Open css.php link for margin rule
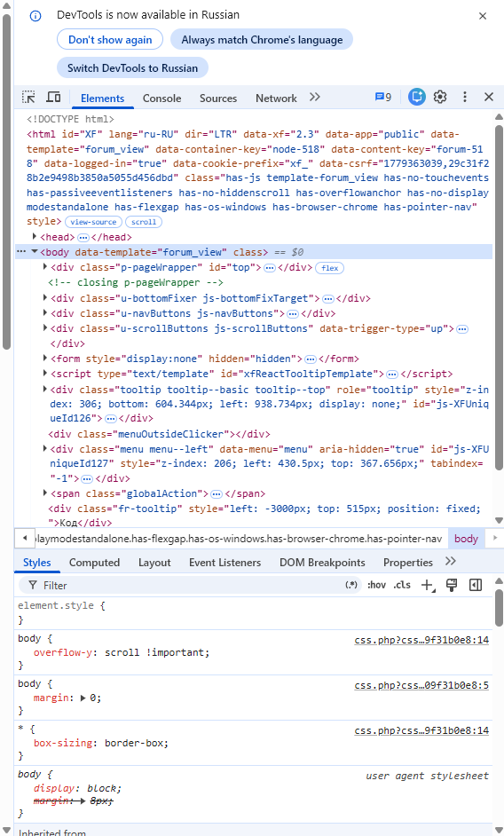This screenshot has width=504, height=836. [421, 685]
